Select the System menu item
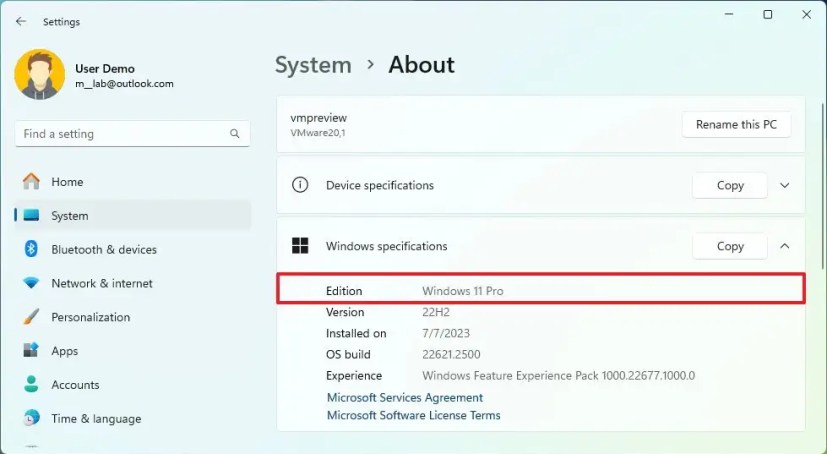The image size is (827, 454). coord(133,216)
